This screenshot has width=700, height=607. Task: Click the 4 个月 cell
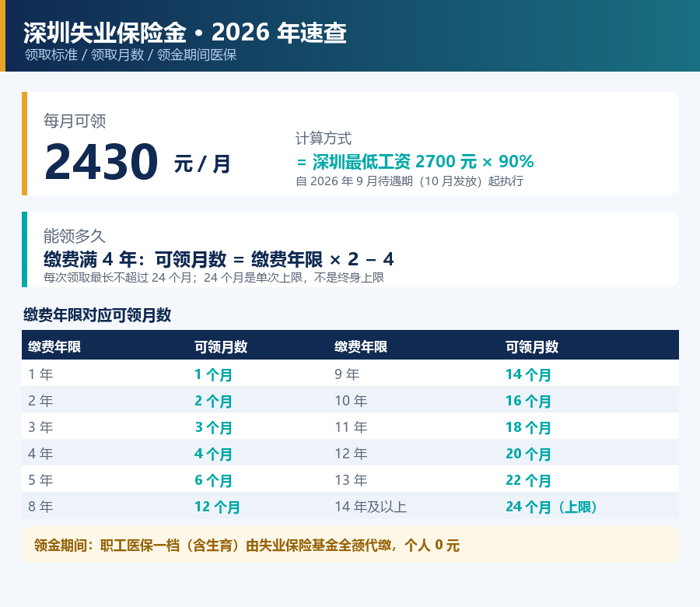click(213, 454)
